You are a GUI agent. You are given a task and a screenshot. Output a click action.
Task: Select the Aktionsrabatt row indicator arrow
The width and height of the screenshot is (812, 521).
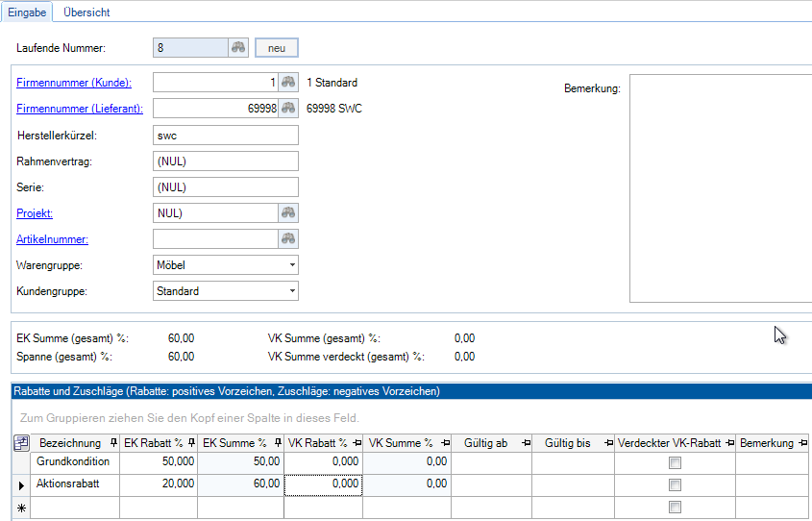pos(20,485)
